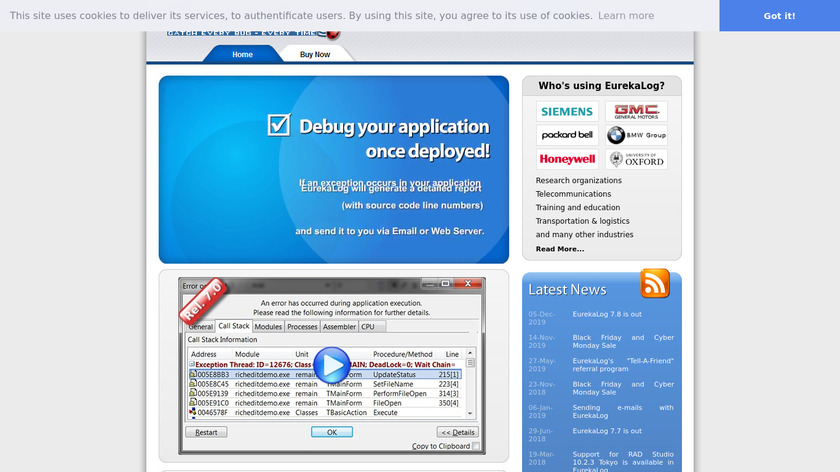Viewport: 840px width, 472px height.
Task: Click the checkmark icon in the banner
Action: tap(279, 125)
